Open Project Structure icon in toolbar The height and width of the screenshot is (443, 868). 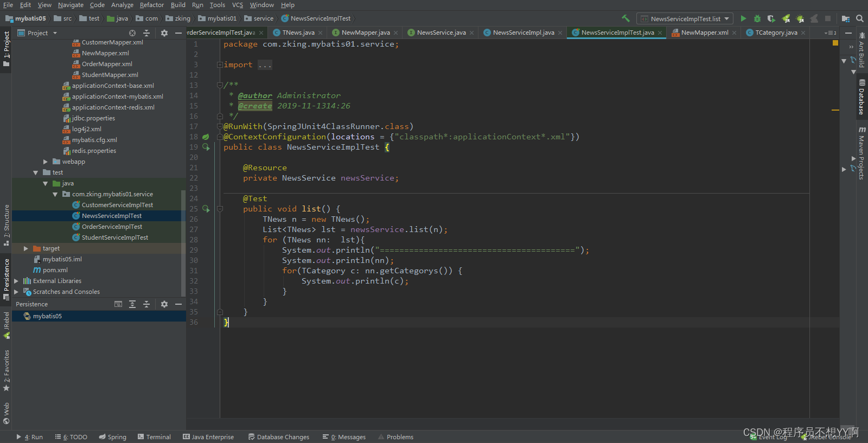(x=845, y=18)
